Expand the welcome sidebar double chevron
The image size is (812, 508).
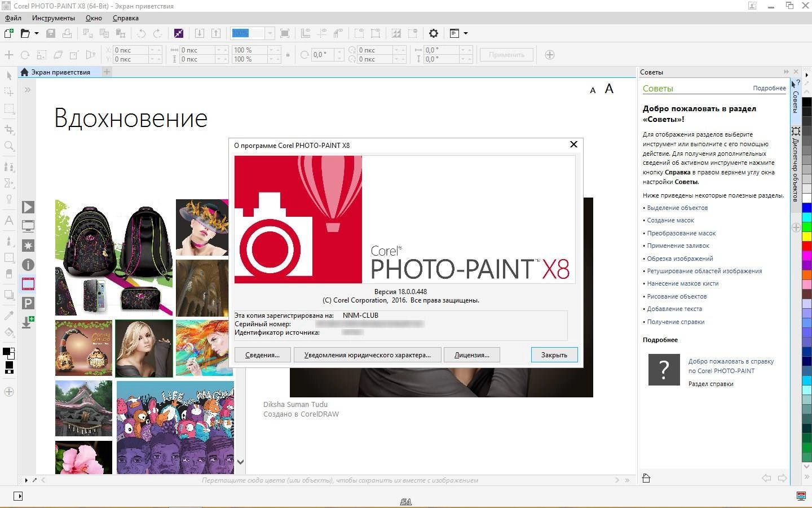coord(28,90)
